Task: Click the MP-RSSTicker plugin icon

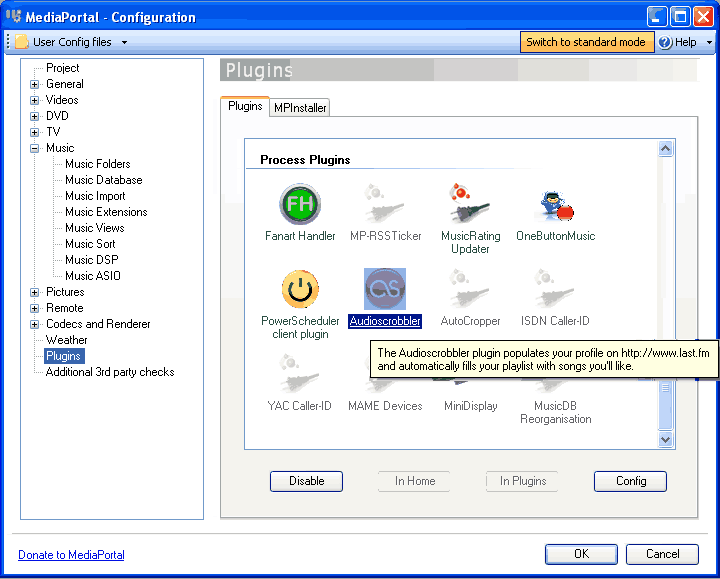Action: (x=385, y=204)
